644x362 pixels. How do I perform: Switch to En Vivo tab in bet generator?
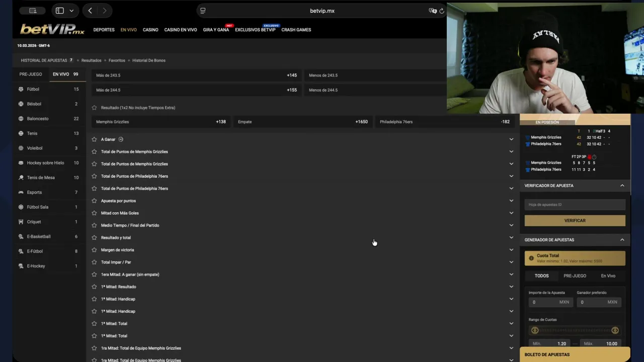[x=608, y=276]
